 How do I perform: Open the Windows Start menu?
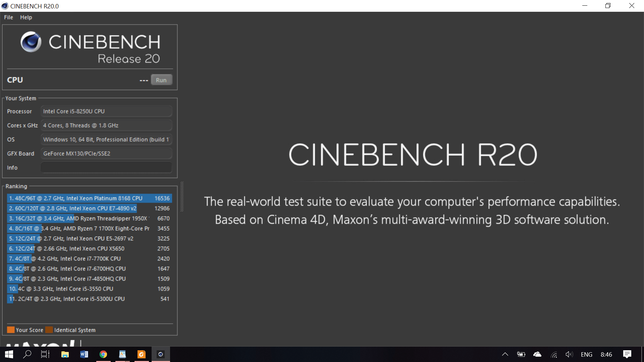pos(9,354)
